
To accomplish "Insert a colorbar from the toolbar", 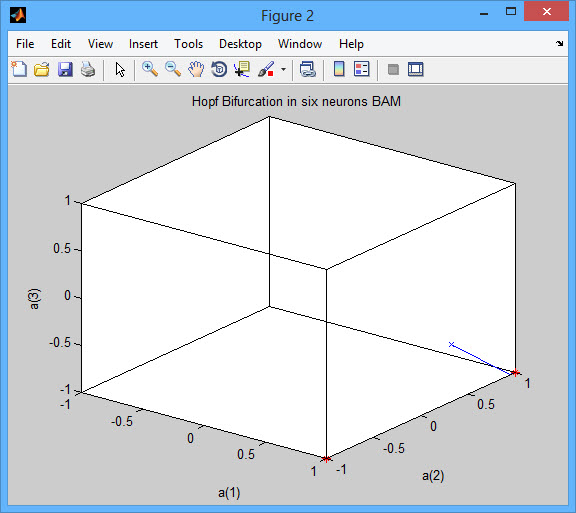I will pyautogui.click(x=339, y=69).
